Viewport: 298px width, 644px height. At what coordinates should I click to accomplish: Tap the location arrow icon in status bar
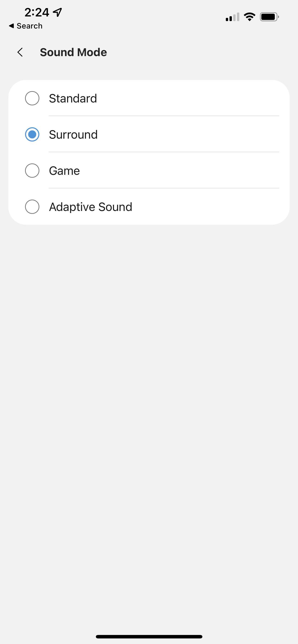click(58, 12)
